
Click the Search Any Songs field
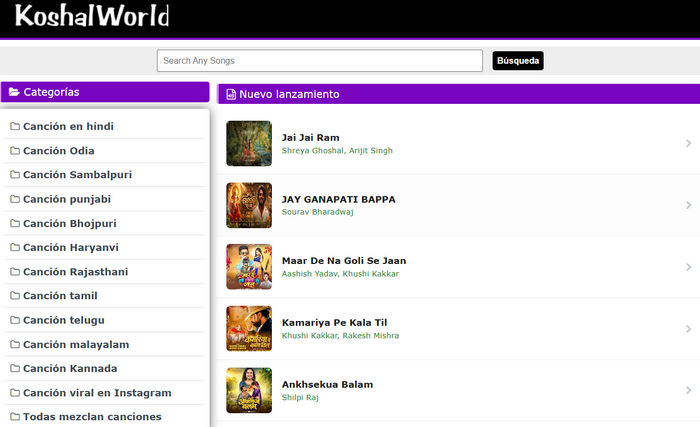(x=320, y=61)
